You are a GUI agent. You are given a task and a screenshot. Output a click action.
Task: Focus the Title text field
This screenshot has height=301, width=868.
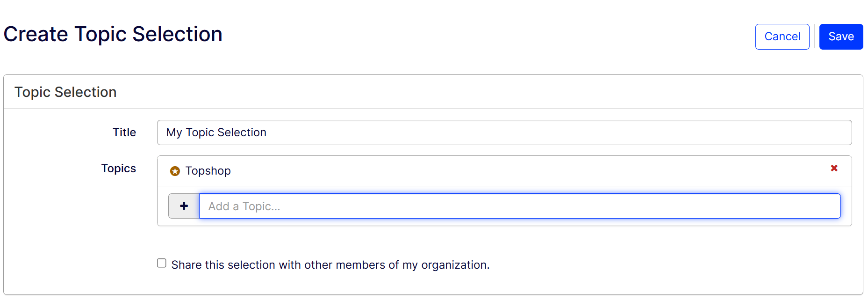coord(504,132)
